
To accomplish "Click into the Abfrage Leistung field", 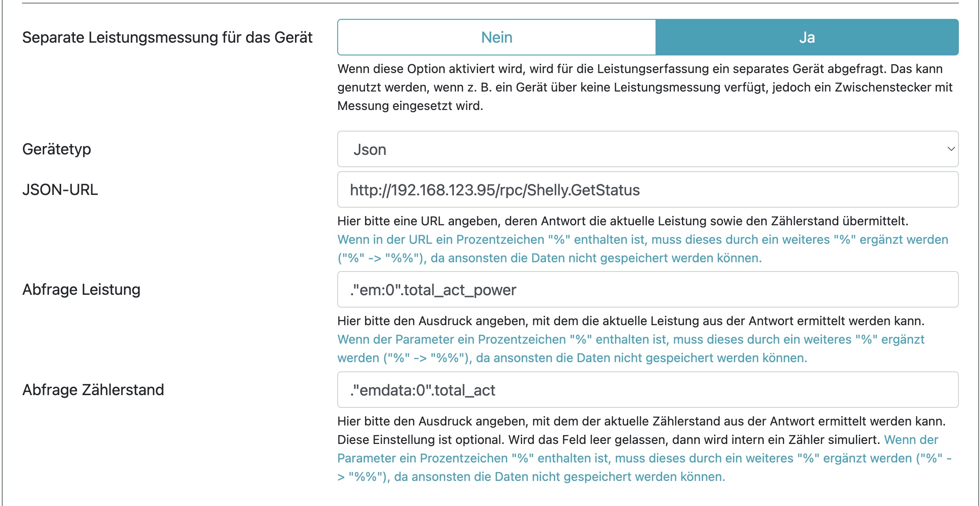I will (x=647, y=290).
